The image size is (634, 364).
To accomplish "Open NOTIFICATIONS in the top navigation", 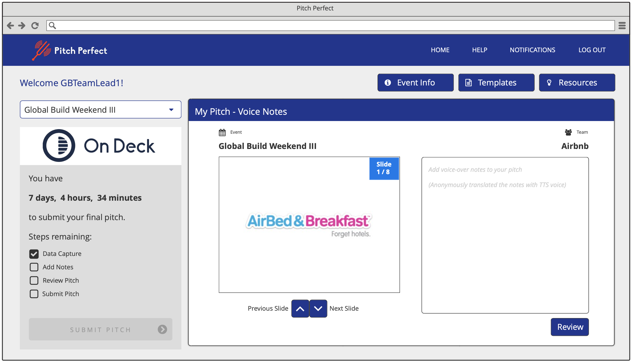I will (533, 50).
